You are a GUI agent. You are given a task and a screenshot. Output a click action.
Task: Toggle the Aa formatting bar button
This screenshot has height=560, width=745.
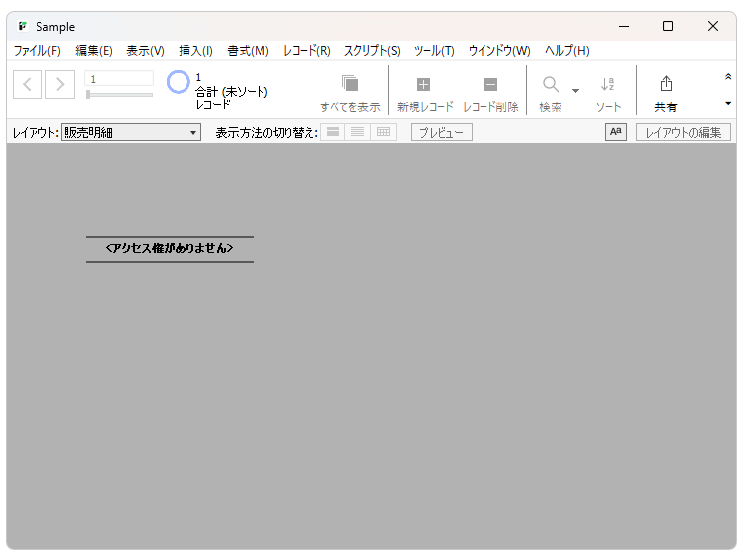[x=616, y=132]
